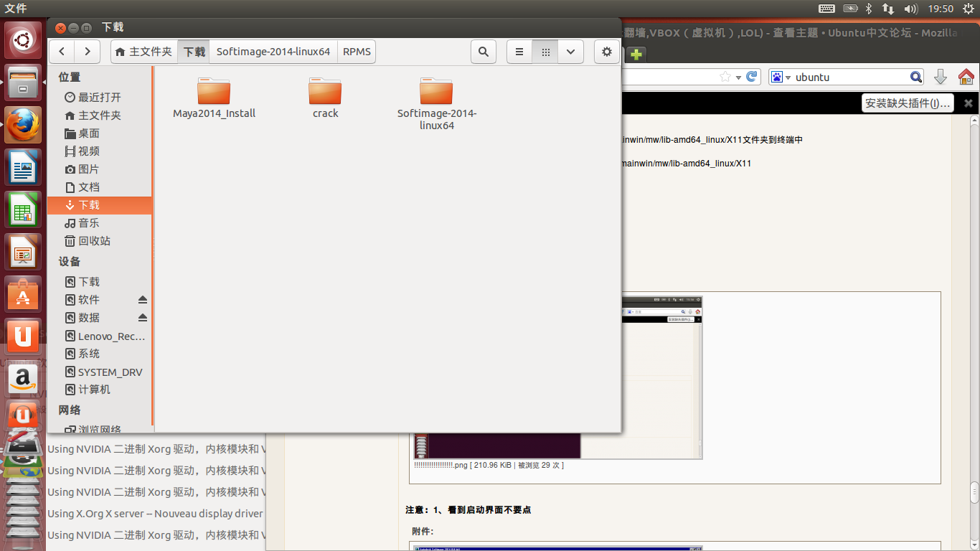This screenshot has width=980, height=551.
Task: Open 回收站 in sidebar
Action: tap(100, 241)
